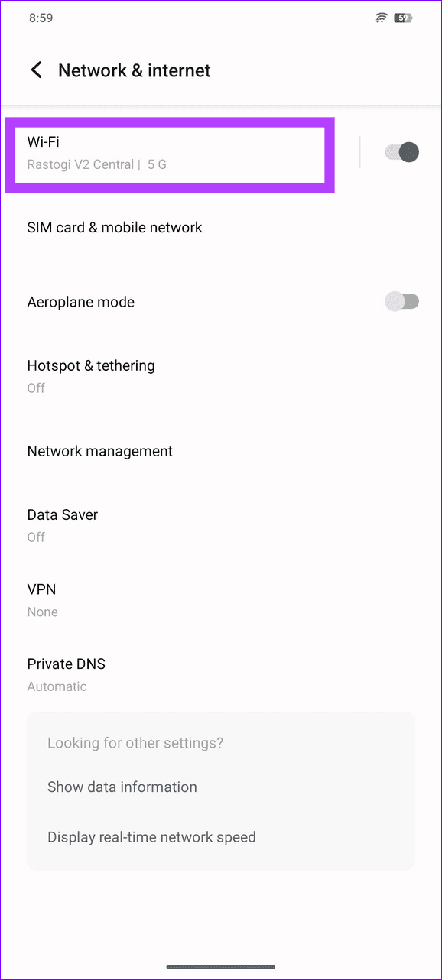Image resolution: width=442 pixels, height=980 pixels.
Task: Disable the Wi-Fi toggle switch
Action: coord(401,152)
